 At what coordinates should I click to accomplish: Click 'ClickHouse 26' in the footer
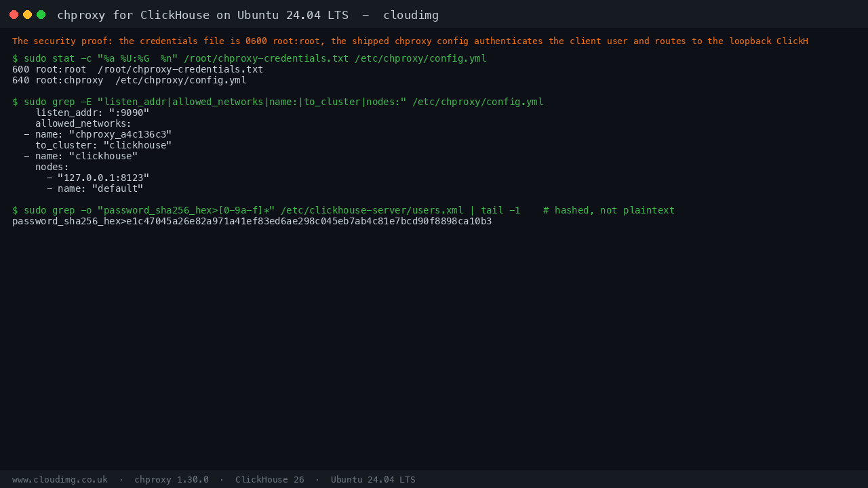[270, 479]
